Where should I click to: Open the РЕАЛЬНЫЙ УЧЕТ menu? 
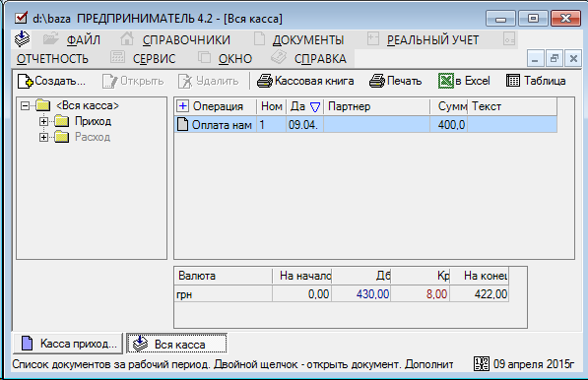pos(432,39)
